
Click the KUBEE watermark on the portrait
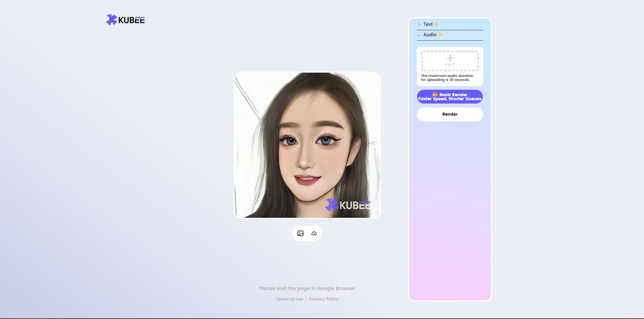348,205
